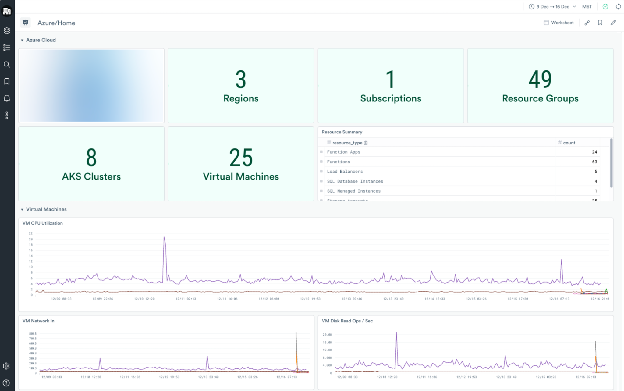The width and height of the screenshot is (624, 391).
Task: Click the bookmark icon in the dashboard header
Action: click(x=600, y=23)
